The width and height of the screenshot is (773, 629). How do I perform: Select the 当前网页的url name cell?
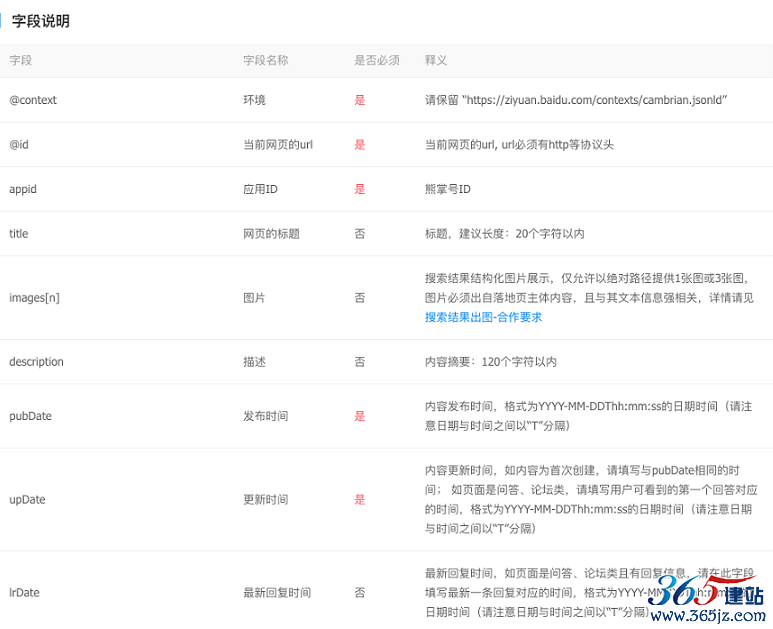click(x=278, y=144)
